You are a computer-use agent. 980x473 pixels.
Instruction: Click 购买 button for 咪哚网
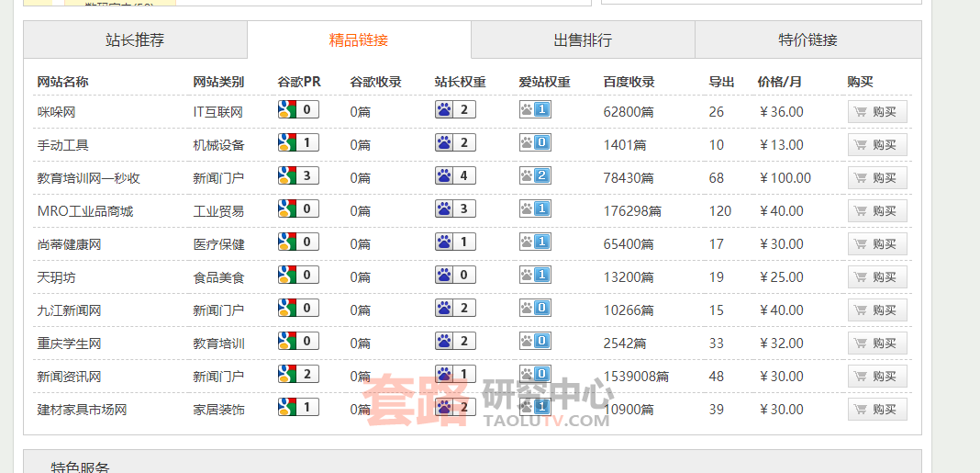(877, 112)
